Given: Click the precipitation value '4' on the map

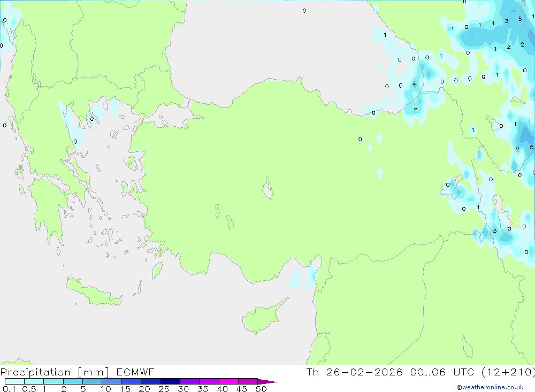Looking at the screenshot, I should coord(415,84).
